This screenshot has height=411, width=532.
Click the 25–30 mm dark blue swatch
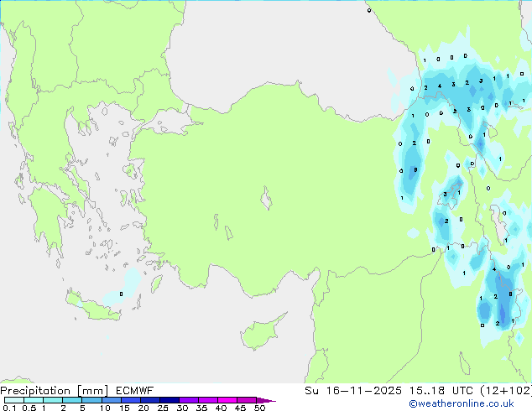coord(169,400)
